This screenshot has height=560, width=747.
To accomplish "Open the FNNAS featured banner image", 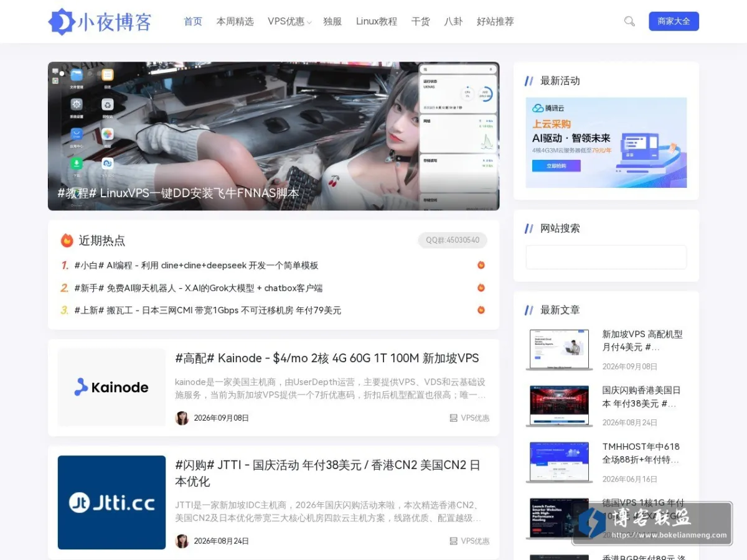I will [273, 136].
